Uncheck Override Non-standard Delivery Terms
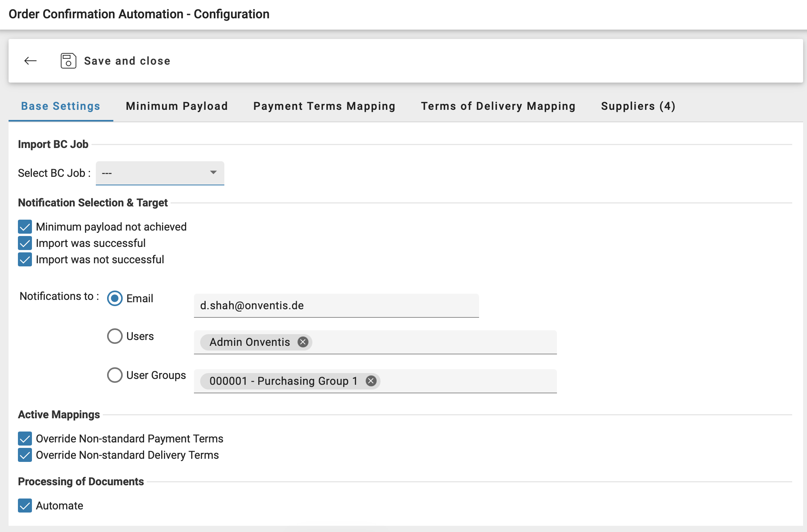 (25, 455)
